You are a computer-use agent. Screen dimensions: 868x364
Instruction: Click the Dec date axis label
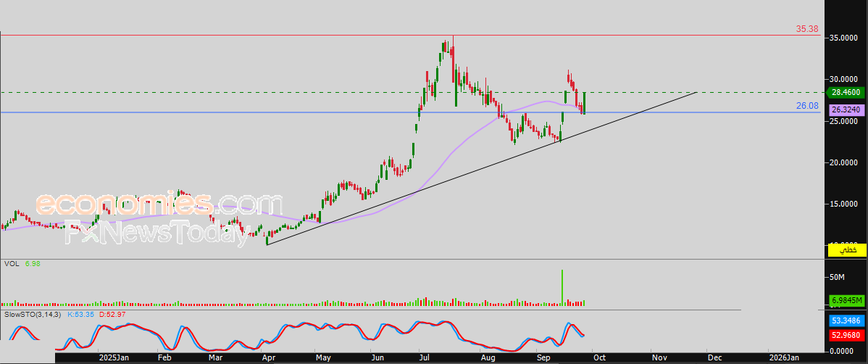click(714, 358)
